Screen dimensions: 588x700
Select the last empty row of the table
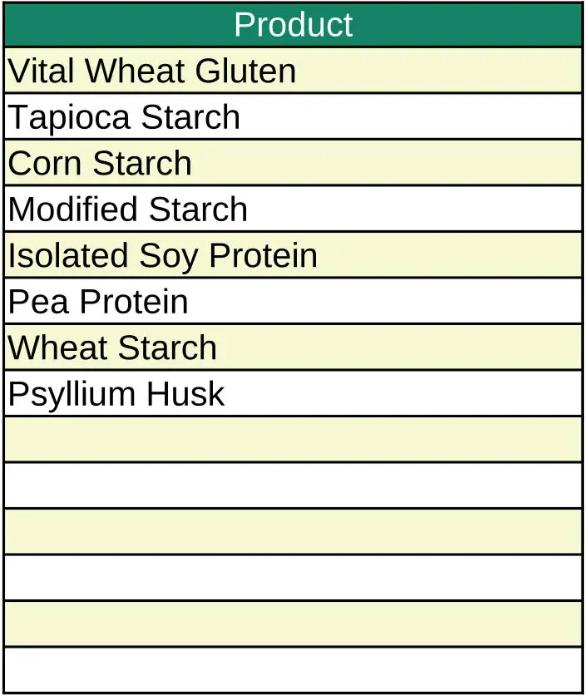point(293,670)
